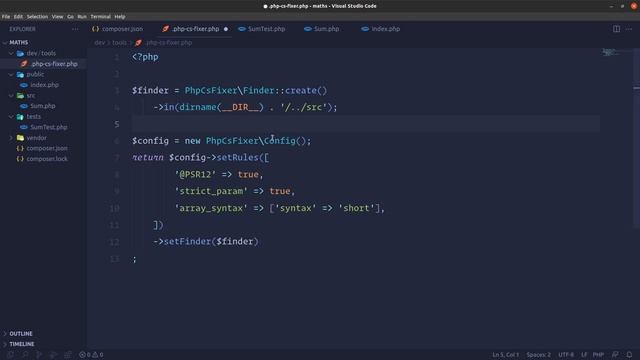Expand the vendor folder chevron
This screenshot has height=360, width=640.
click(x=11, y=138)
